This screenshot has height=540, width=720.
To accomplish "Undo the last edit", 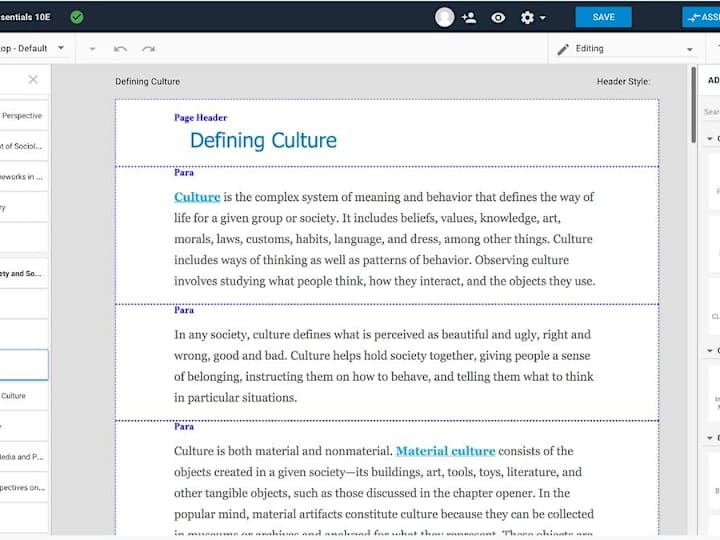I will point(120,49).
